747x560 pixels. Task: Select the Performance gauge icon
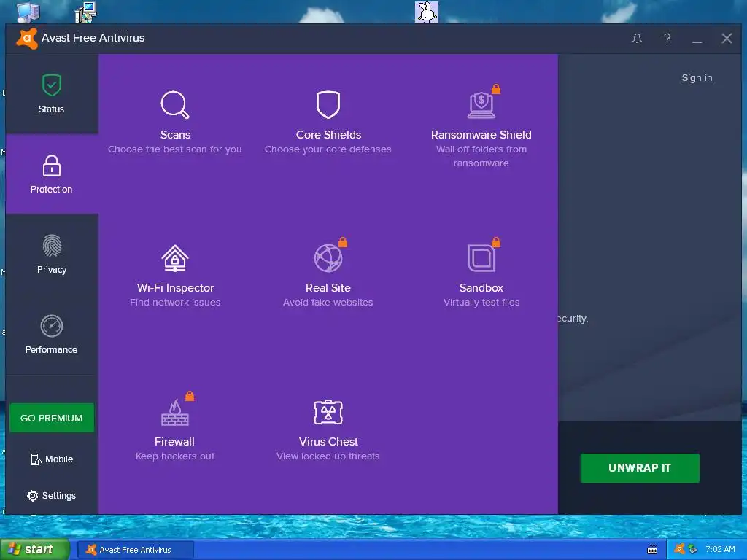pyautogui.click(x=52, y=326)
